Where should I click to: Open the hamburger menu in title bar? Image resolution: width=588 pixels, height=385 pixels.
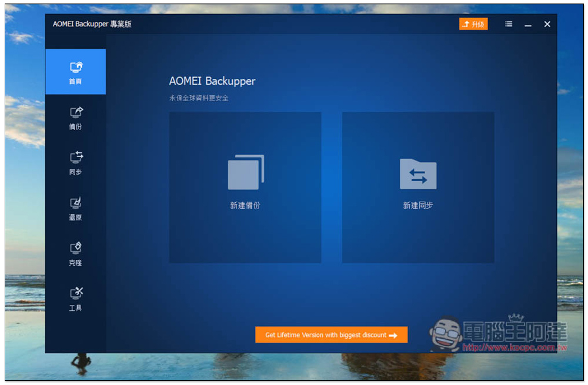click(x=509, y=24)
